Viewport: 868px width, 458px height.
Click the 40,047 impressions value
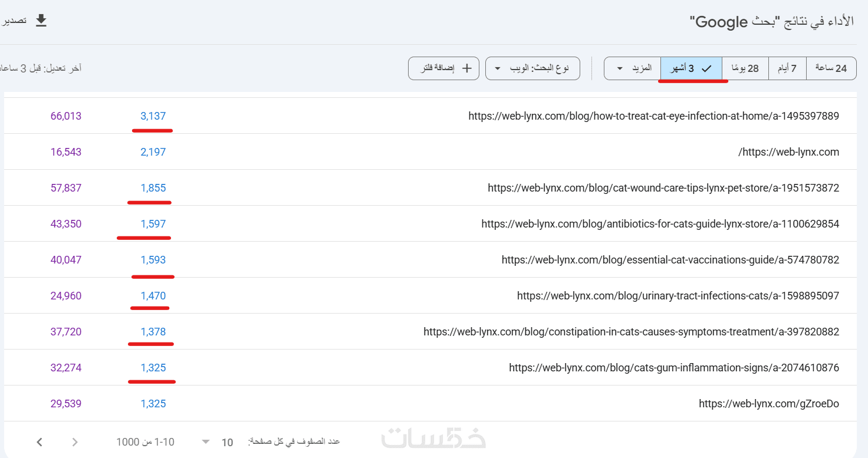pos(66,260)
